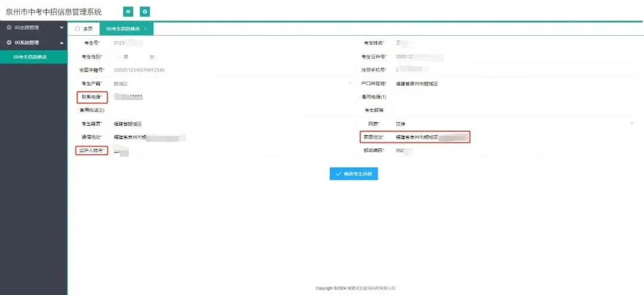The width and height of the screenshot is (644, 295).
Task: Switch to the 主页 tab
Action: (84, 29)
